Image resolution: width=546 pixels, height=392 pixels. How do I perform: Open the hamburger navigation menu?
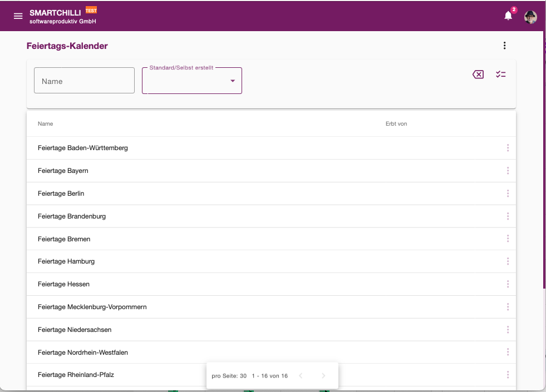[18, 16]
